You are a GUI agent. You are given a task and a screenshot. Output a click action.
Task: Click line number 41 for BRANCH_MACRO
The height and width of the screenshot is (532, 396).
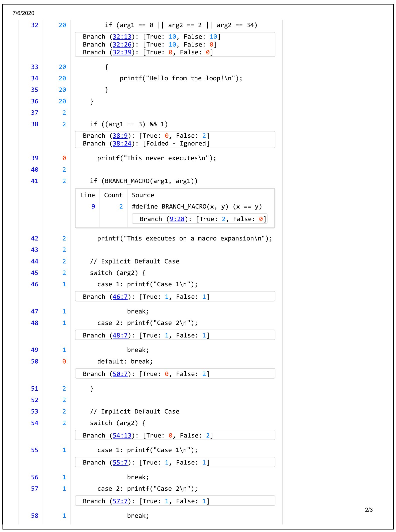[35, 181]
